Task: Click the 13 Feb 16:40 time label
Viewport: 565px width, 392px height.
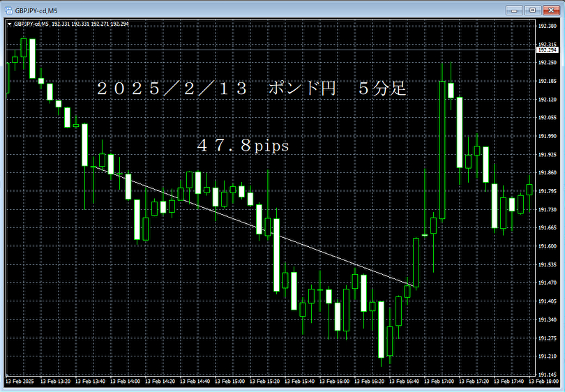Action: click(404, 382)
